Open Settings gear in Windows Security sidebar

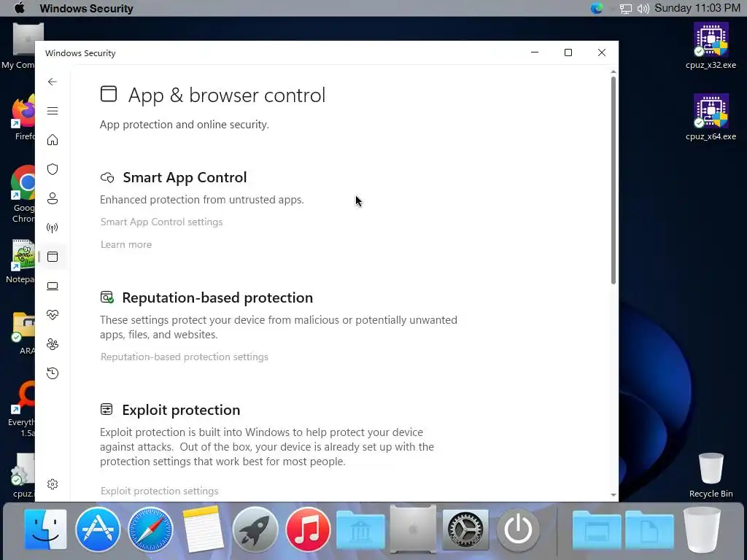click(x=53, y=484)
